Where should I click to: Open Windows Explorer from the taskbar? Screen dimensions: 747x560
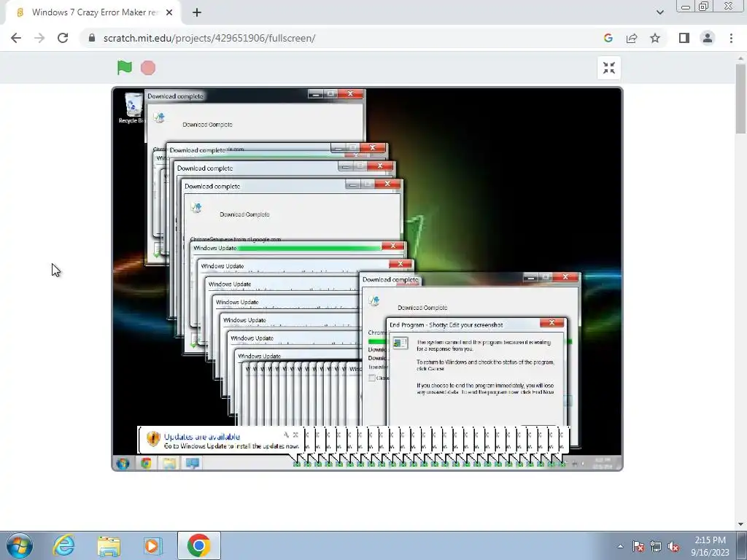(109, 545)
